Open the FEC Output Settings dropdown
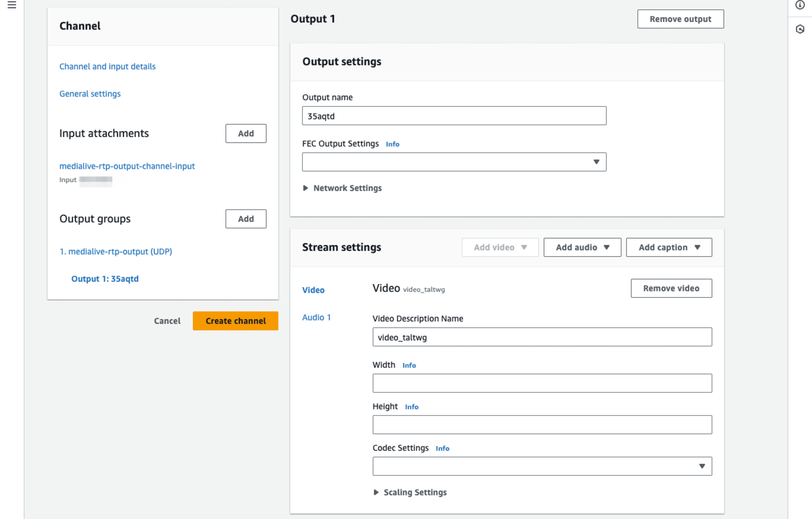The width and height of the screenshot is (812, 519). (x=454, y=162)
